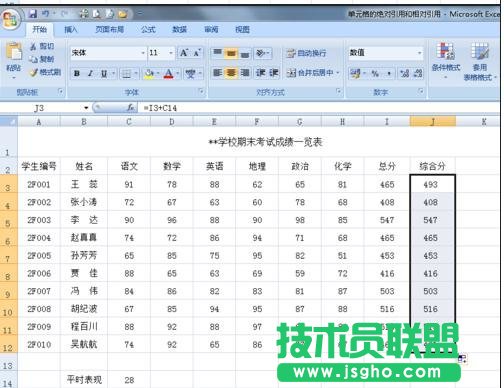Click the Decrease Indent icon

coord(260,73)
